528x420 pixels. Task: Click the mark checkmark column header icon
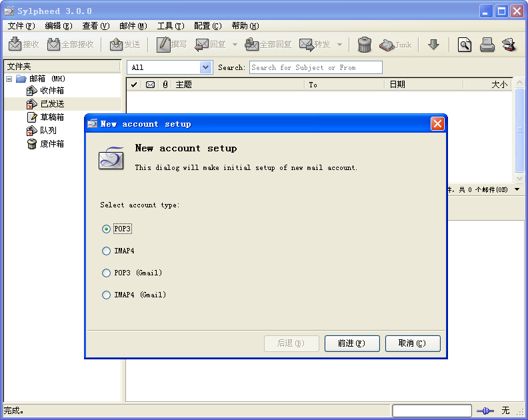(134, 85)
